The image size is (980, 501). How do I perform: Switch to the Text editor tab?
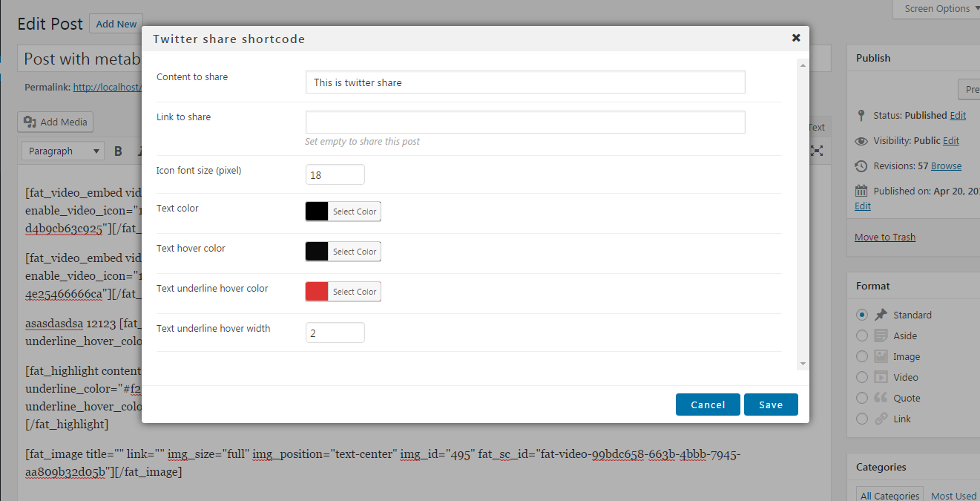816,127
